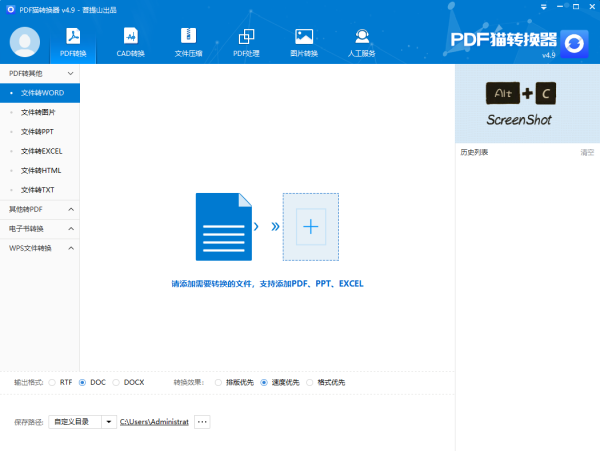Open the PDF处理 tool
The image size is (600, 451).
246,43
